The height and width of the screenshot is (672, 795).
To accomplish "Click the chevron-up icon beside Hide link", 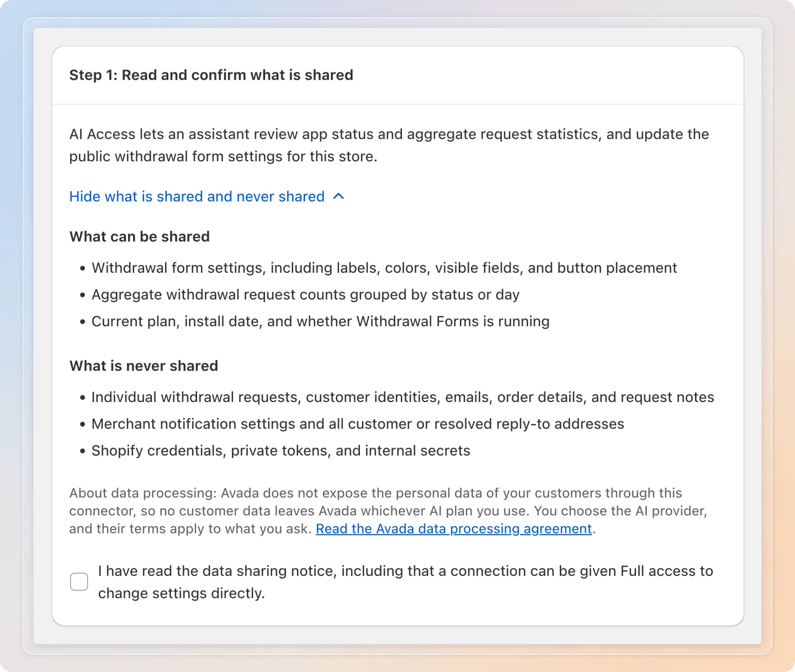I will coord(339,197).
